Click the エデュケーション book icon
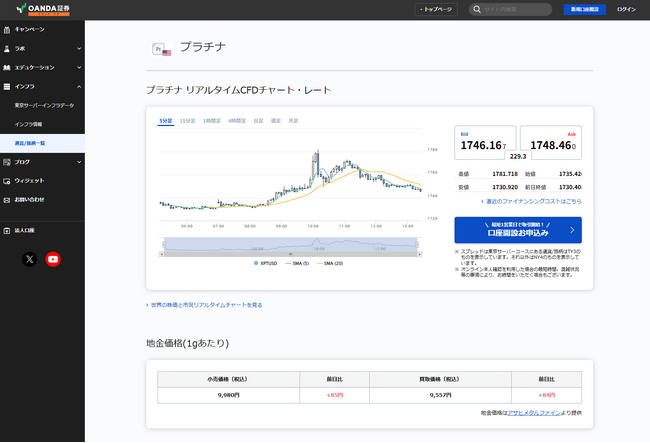This screenshot has width=650, height=443. pos(7,68)
